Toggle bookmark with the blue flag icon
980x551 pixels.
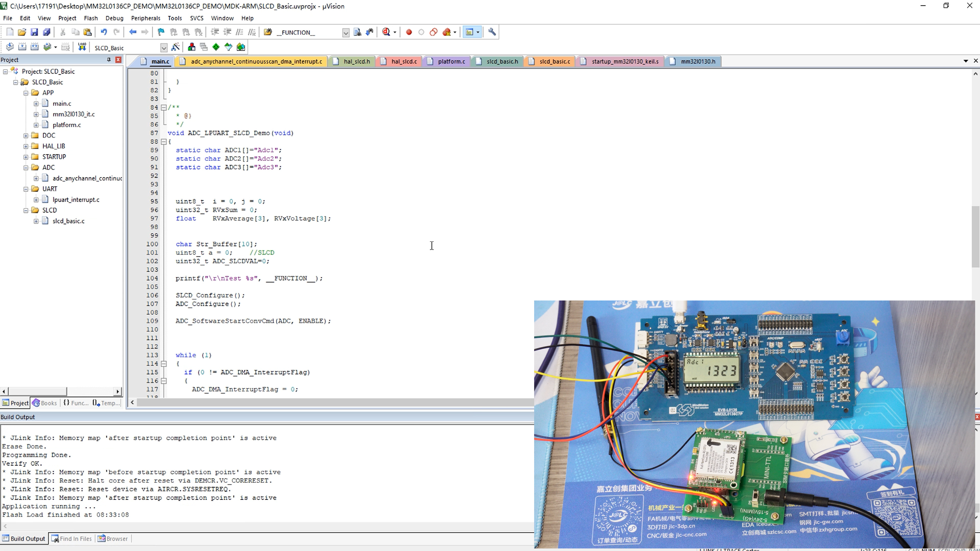click(x=161, y=32)
